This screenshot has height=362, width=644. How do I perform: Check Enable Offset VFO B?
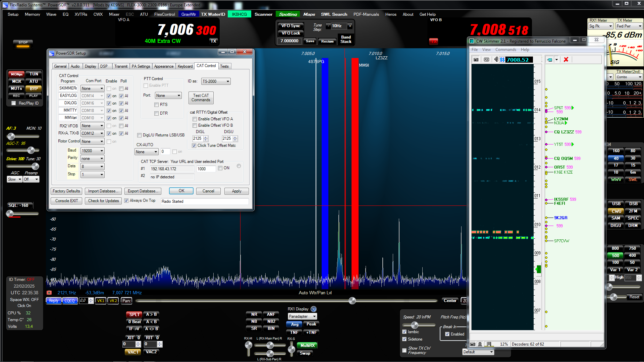[x=195, y=125]
